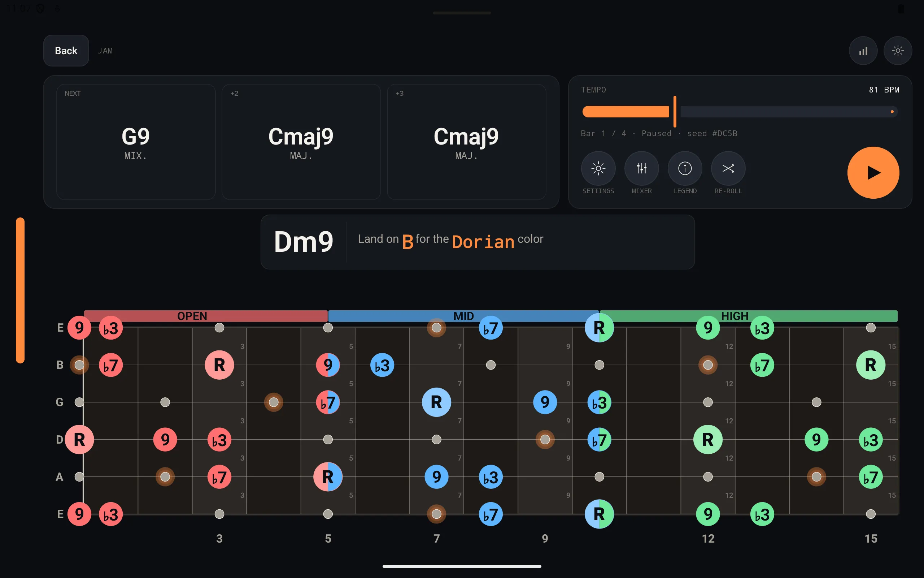Image resolution: width=924 pixels, height=578 pixels.
Task: Tap the red R note on open D string
Action: coord(79,440)
